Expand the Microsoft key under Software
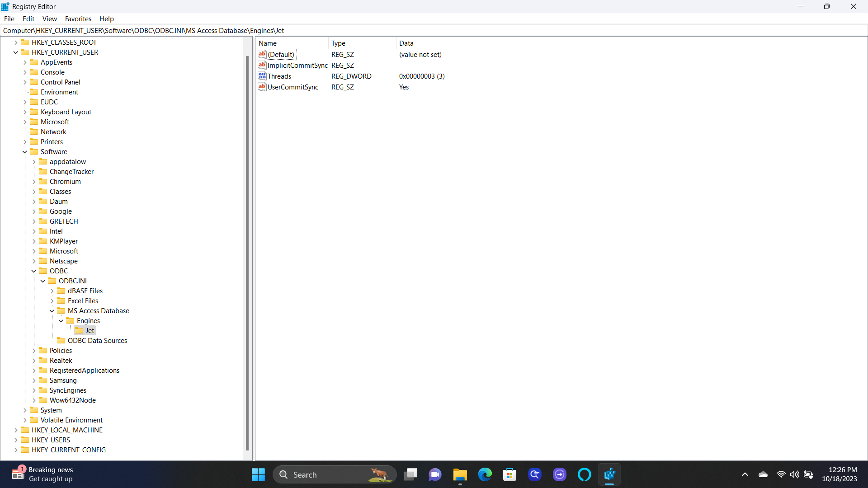 coord(34,251)
